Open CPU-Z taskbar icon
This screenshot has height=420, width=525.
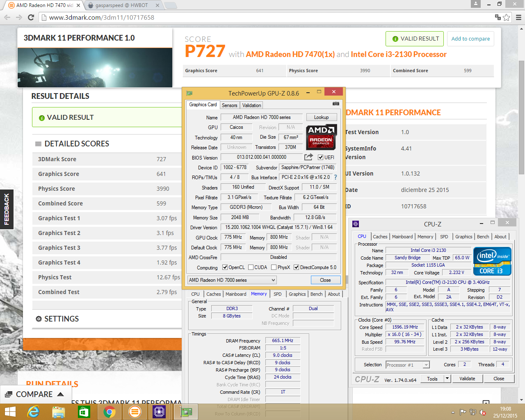tap(159, 412)
